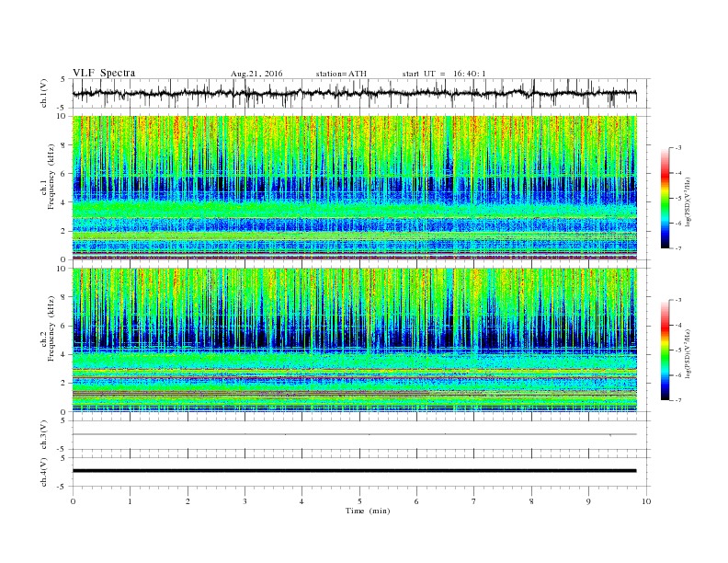The image size is (728, 563).
Task: Click the ch.3 flat gray waveform line
Action: pos(354,434)
